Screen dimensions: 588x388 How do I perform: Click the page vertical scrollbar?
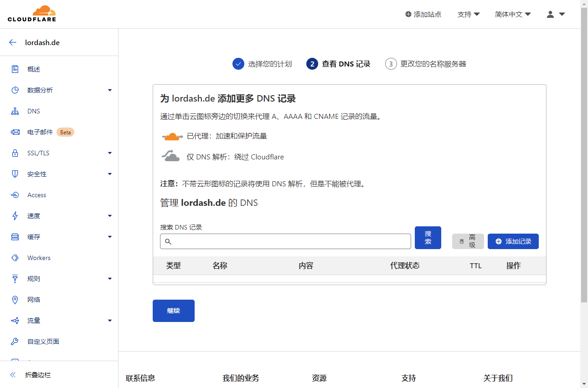584,155
